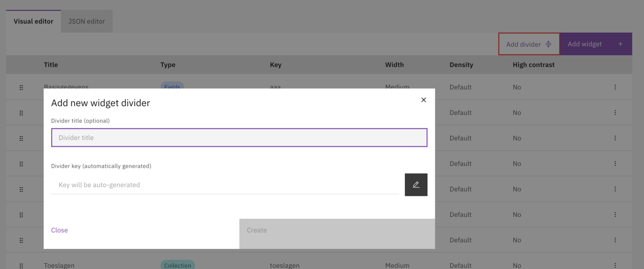Click the drag handle on the second table row
The width and height of the screenshot is (644, 269).
pyautogui.click(x=21, y=112)
